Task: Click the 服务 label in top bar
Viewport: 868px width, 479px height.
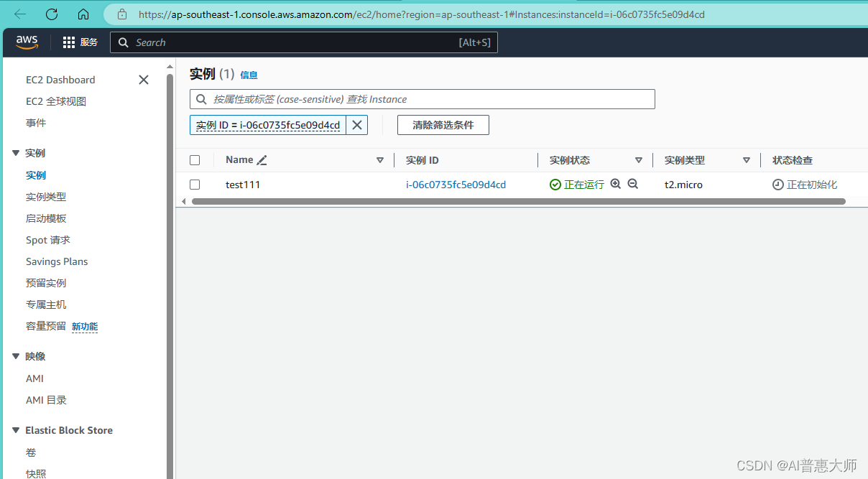Action: 89,42
